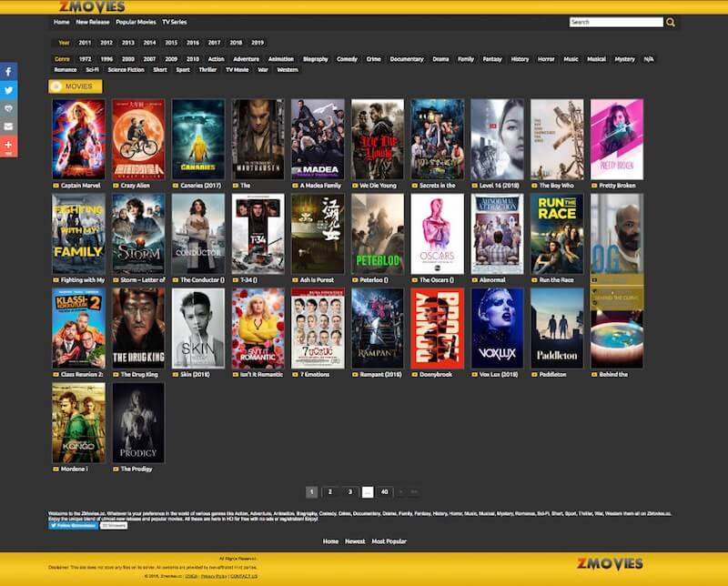Click the ZMovies logo in header
The width and height of the screenshot is (728, 586).
pyautogui.click(x=92, y=7)
